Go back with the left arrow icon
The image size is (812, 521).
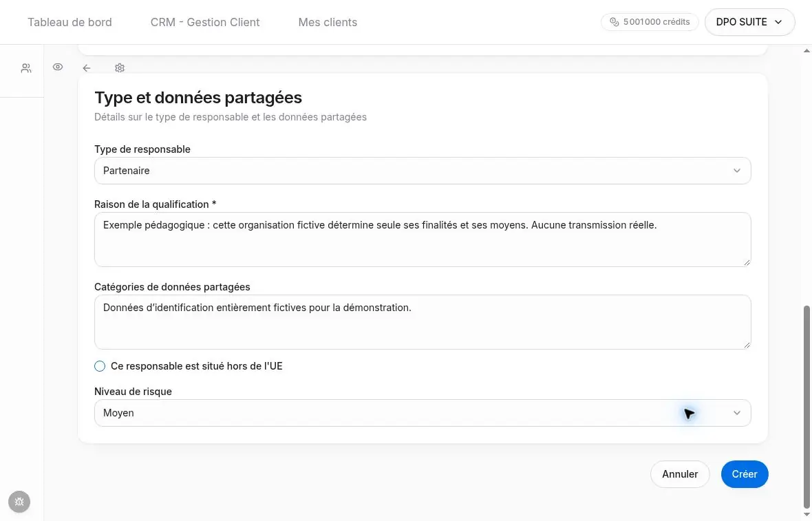click(87, 68)
